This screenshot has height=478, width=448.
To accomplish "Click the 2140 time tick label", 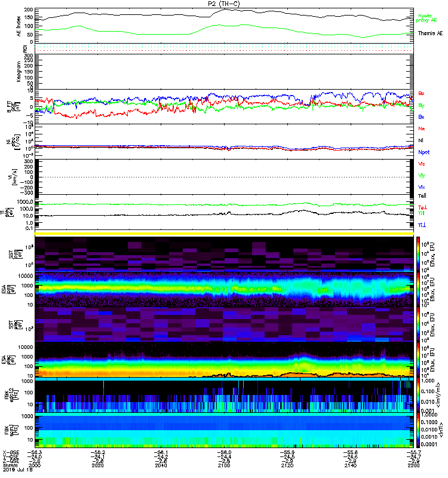I will (x=351, y=465).
